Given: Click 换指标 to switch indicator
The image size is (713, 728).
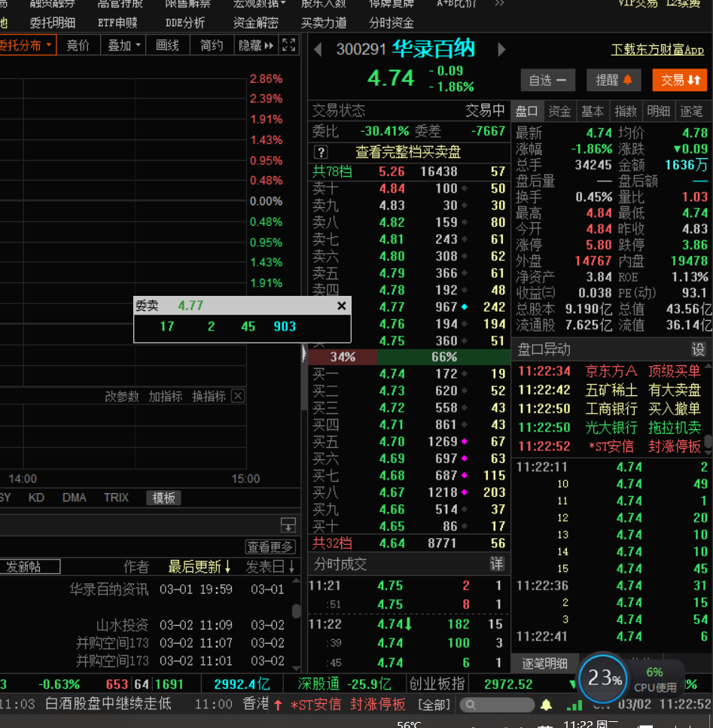Looking at the screenshot, I should coord(209,396).
